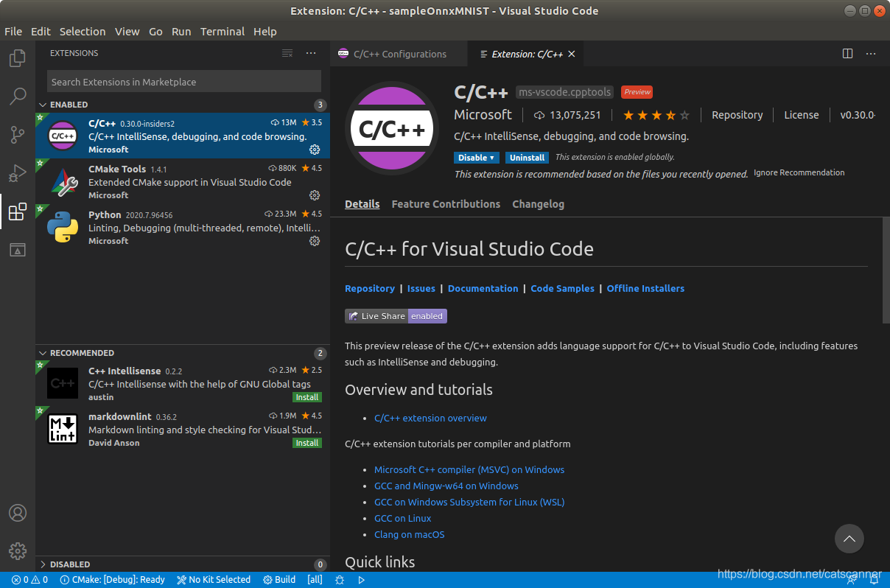The image size is (890, 588).
Task: Select the No Kit Selected status item
Action: pos(214,580)
